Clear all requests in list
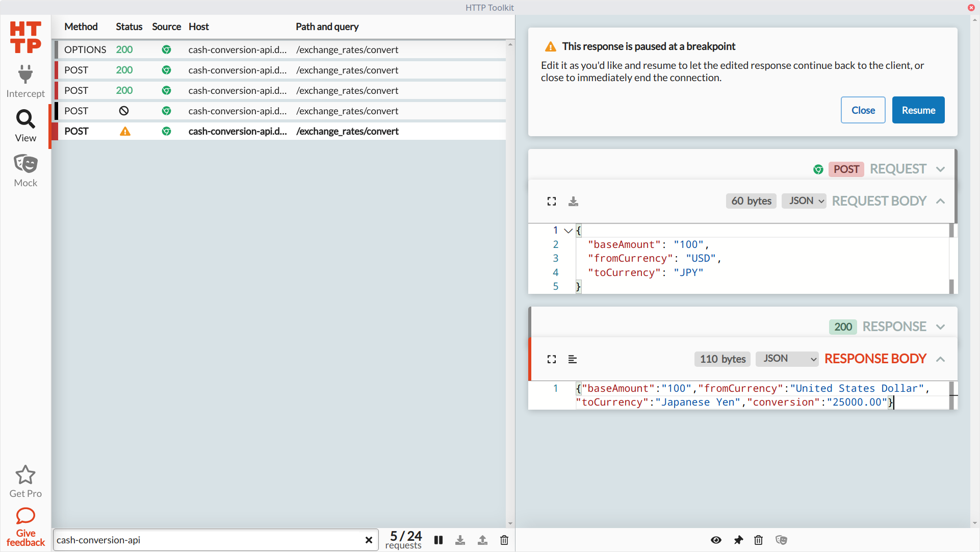980x552 pixels. (x=504, y=540)
